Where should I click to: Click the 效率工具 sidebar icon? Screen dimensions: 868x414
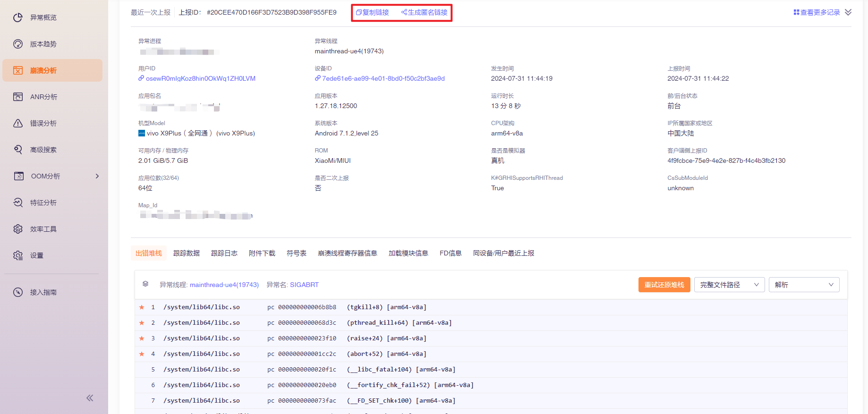[18, 229]
